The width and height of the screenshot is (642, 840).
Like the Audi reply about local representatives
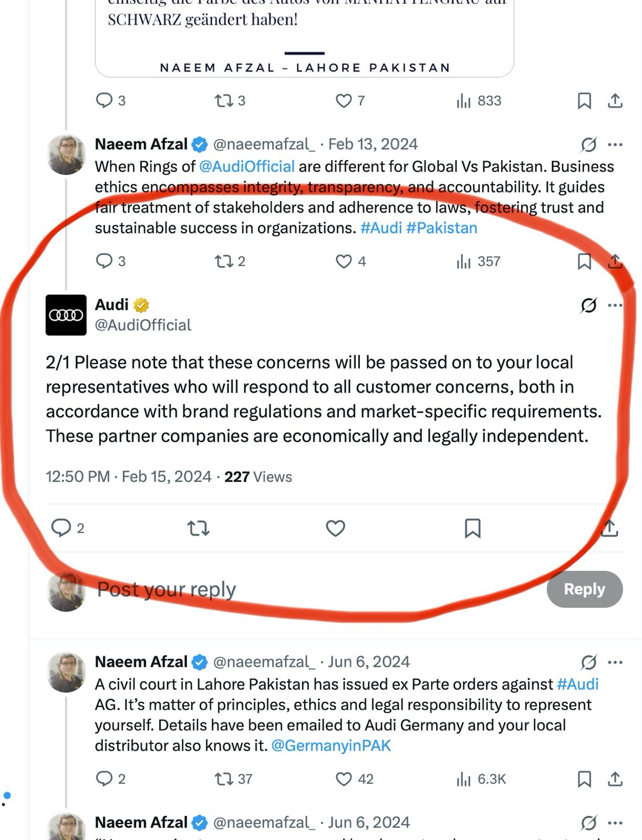[335, 528]
